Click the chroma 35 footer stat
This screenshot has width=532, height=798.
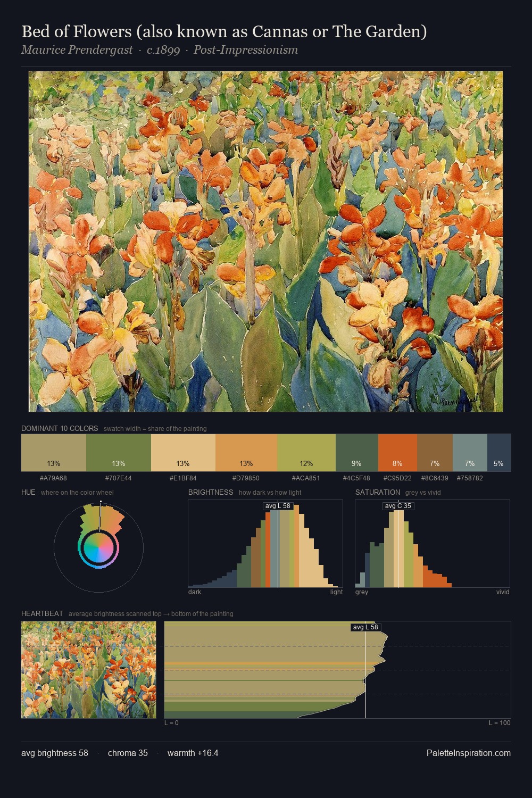click(128, 753)
